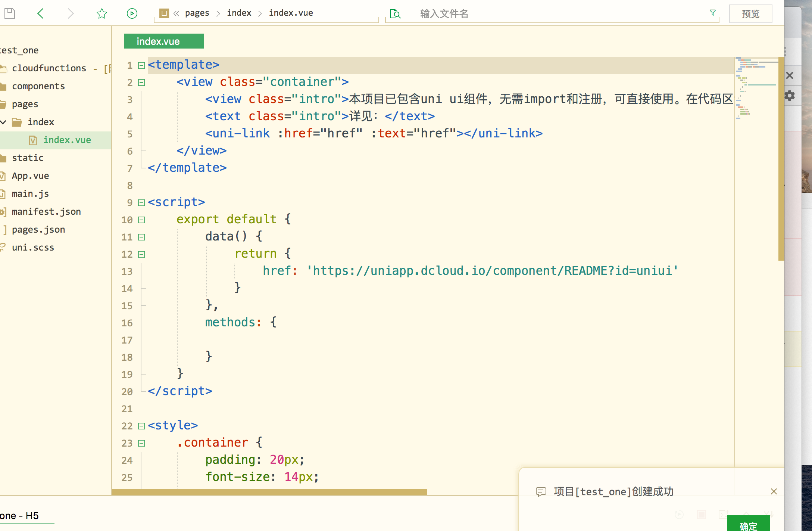The height and width of the screenshot is (531, 812).
Task: Click the test_one project root
Action: (x=19, y=50)
